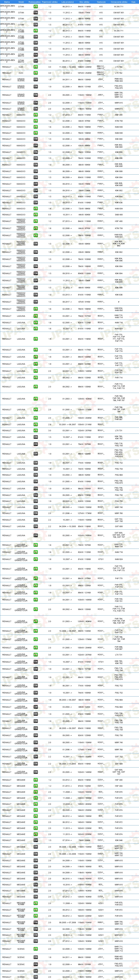Select power cell '44kW / 60KM'

click(x=85, y=215)
